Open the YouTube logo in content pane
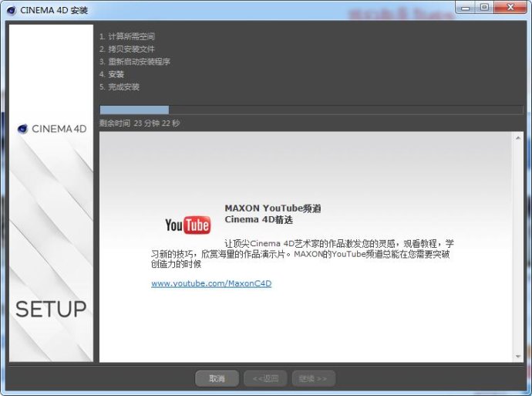Screen dimensions: 532x396 pyautogui.click(x=187, y=225)
